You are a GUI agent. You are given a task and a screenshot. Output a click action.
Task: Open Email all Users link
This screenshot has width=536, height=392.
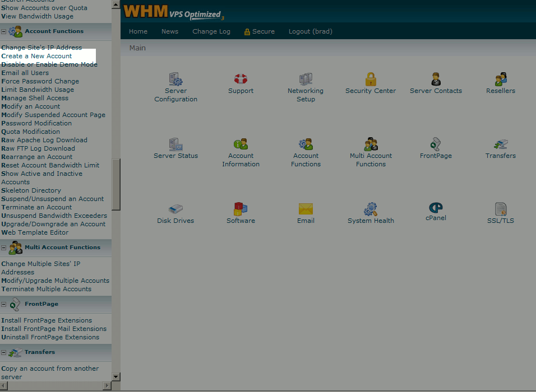click(25, 73)
